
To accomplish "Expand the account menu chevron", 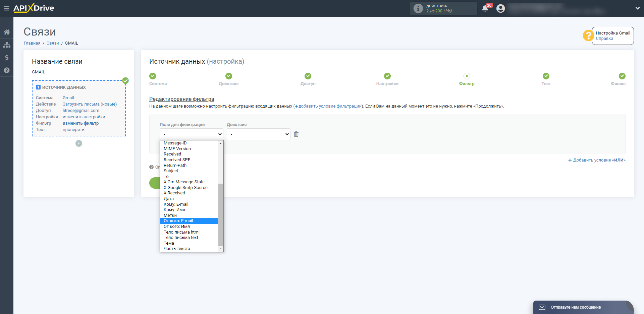I will coord(638,8).
